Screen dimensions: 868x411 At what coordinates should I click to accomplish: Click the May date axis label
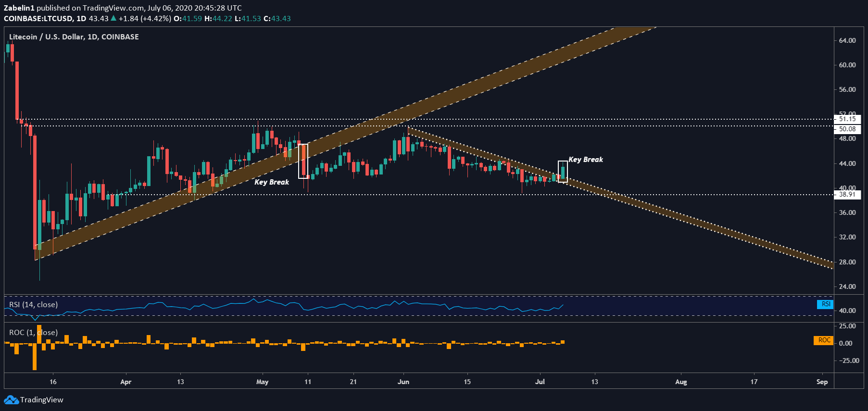(263, 382)
